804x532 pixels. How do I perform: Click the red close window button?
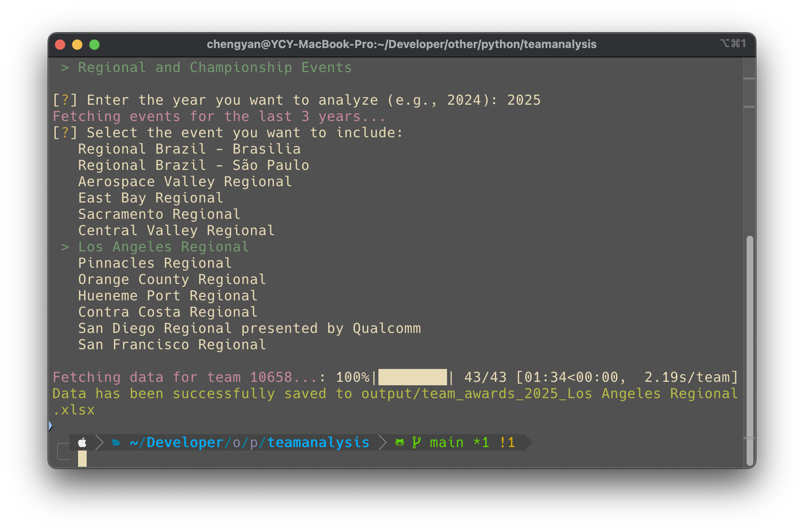tap(60, 45)
